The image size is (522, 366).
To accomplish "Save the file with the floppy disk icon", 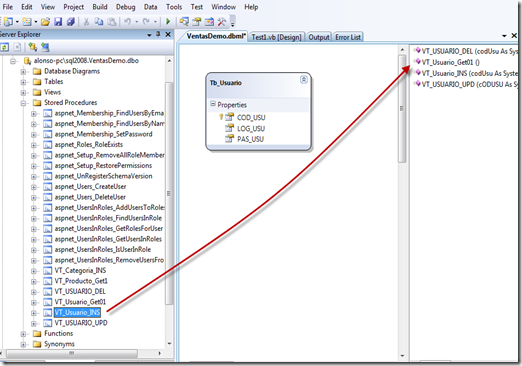I will pyautogui.click(x=58, y=22).
